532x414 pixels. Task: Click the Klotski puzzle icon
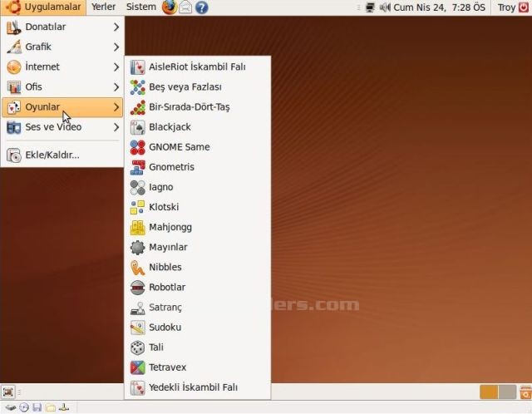coord(137,207)
